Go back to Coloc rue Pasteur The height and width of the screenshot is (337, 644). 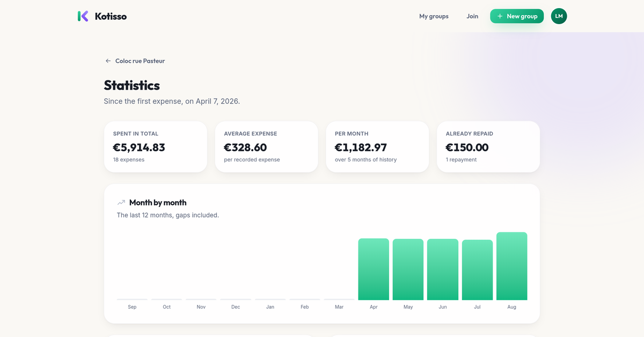tap(140, 61)
